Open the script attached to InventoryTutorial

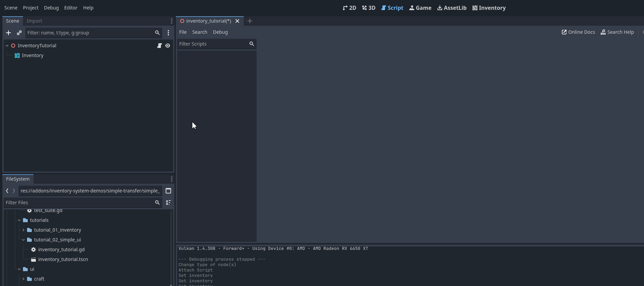click(160, 46)
